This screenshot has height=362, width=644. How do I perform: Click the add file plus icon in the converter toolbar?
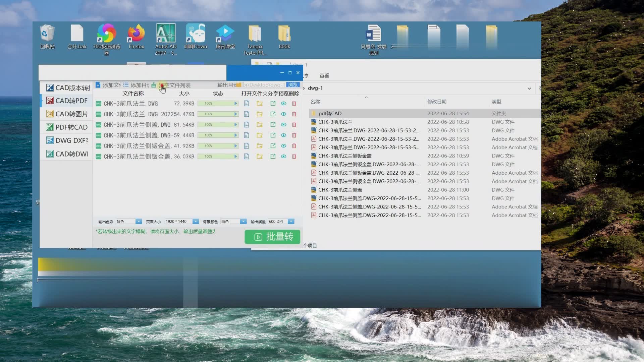98,85
